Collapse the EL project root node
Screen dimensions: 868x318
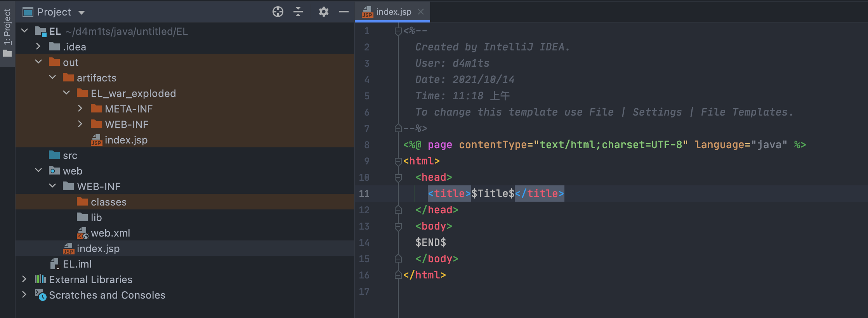click(x=24, y=31)
